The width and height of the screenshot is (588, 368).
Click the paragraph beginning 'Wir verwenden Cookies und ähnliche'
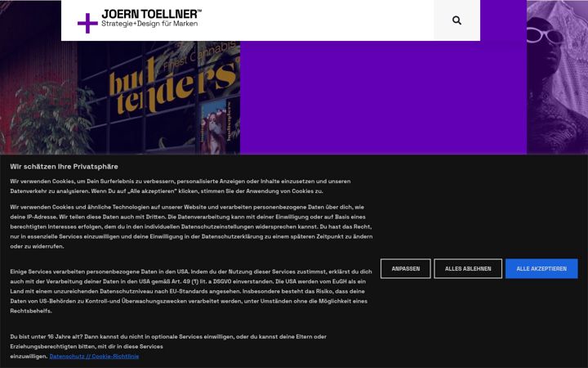click(191, 227)
